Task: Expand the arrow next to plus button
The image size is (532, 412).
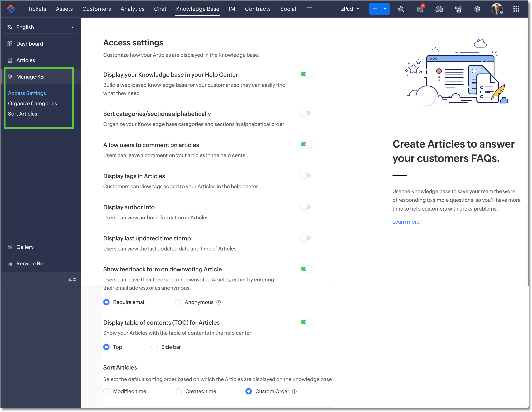Action: (x=385, y=9)
